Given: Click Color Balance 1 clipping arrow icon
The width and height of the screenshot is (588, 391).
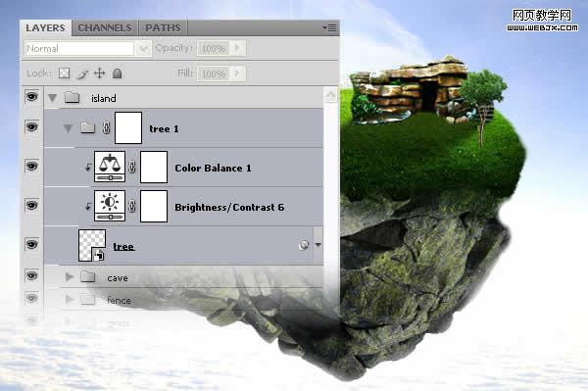Looking at the screenshot, I should pyautogui.click(x=88, y=168).
